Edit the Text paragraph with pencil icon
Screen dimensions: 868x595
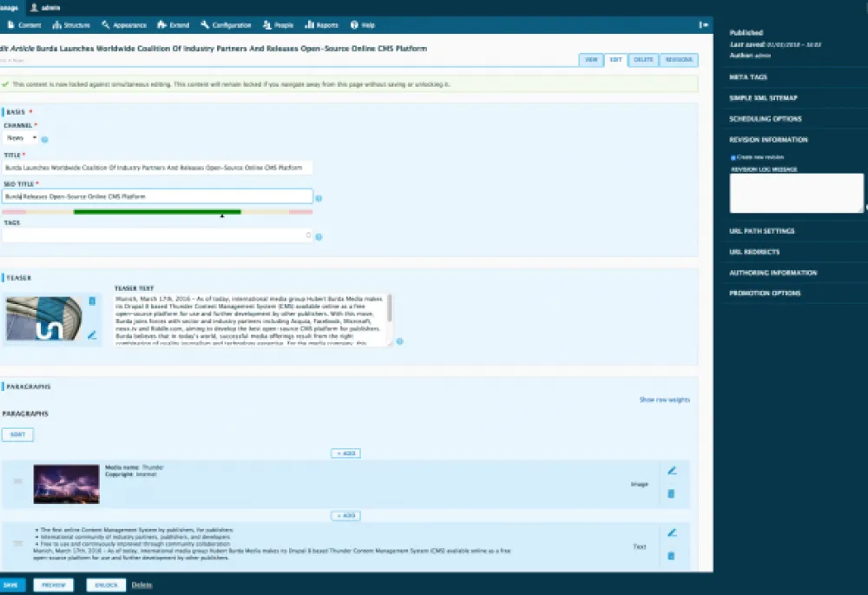672,533
